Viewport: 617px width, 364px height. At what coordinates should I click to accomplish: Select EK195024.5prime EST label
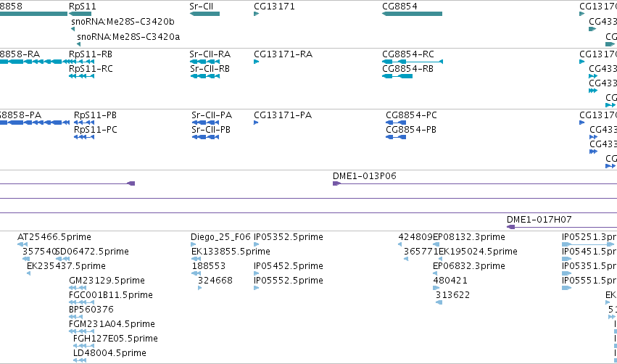478,252
